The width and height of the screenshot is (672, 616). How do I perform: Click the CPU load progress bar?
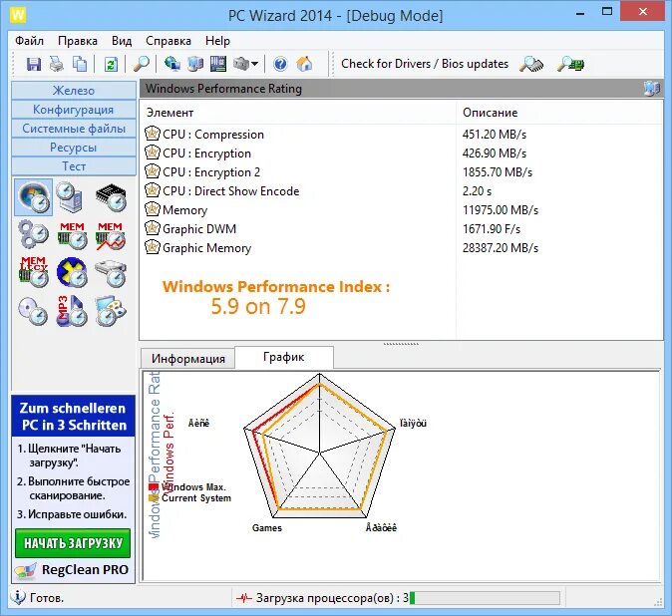pyautogui.click(x=485, y=598)
